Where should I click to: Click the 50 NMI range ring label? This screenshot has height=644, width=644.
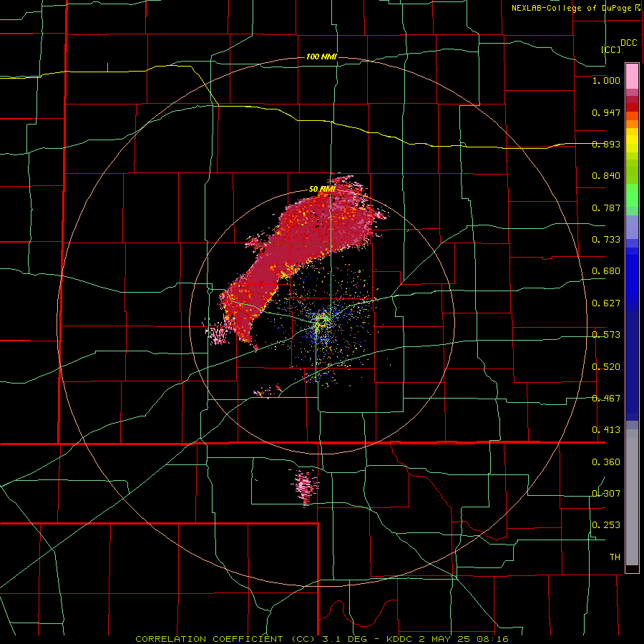[x=322, y=190]
